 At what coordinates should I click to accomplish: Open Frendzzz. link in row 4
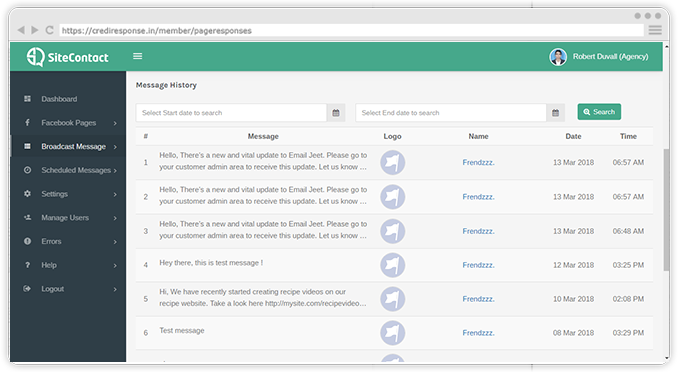pyautogui.click(x=478, y=265)
